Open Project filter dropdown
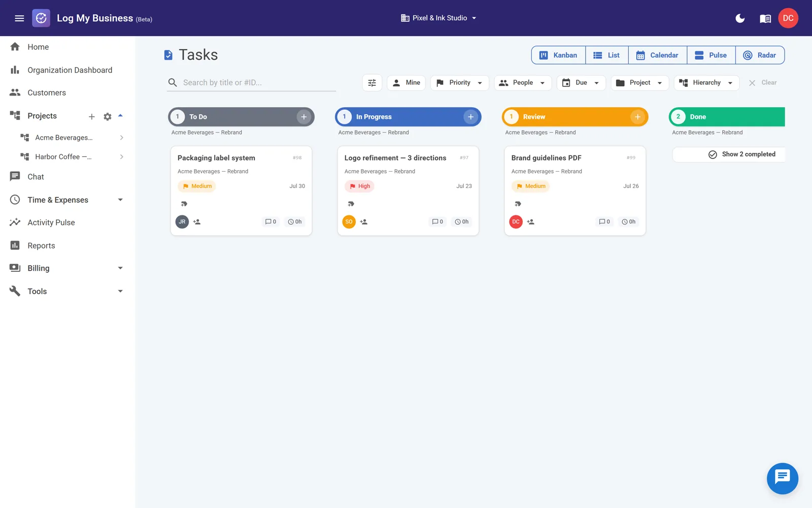The image size is (812, 508). [640, 83]
